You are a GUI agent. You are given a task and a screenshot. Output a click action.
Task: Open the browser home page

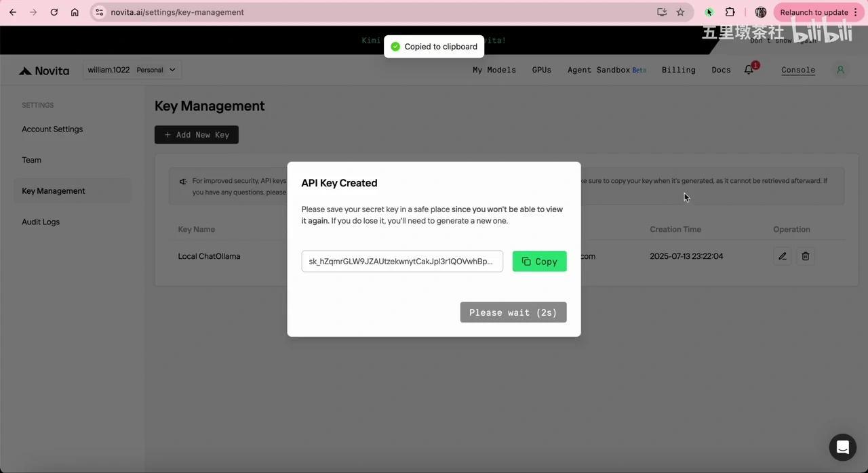[x=75, y=12]
